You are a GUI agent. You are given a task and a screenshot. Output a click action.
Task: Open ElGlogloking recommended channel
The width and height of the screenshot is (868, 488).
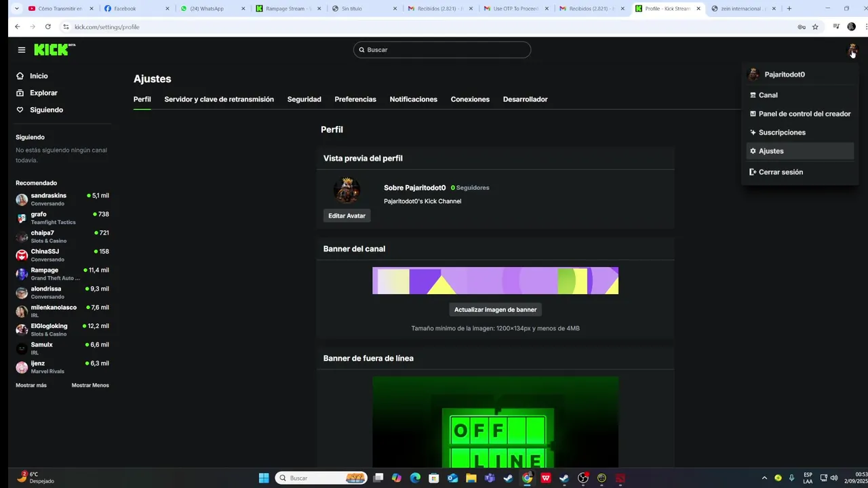[x=62, y=329]
